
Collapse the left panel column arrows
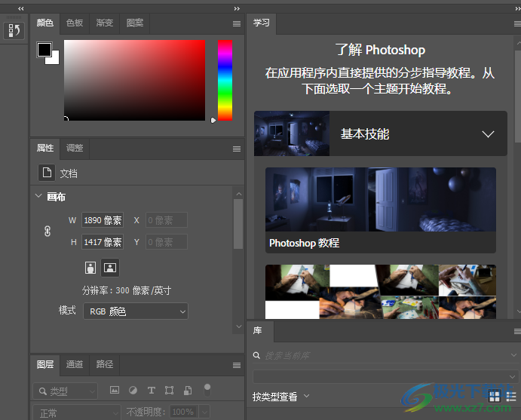pos(21,8)
